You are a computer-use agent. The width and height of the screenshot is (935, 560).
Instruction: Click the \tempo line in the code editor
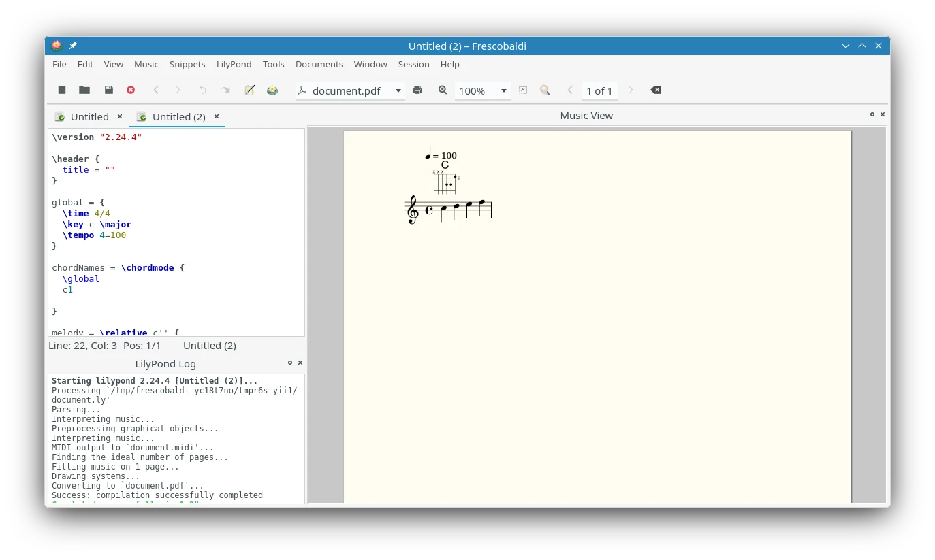click(x=94, y=235)
